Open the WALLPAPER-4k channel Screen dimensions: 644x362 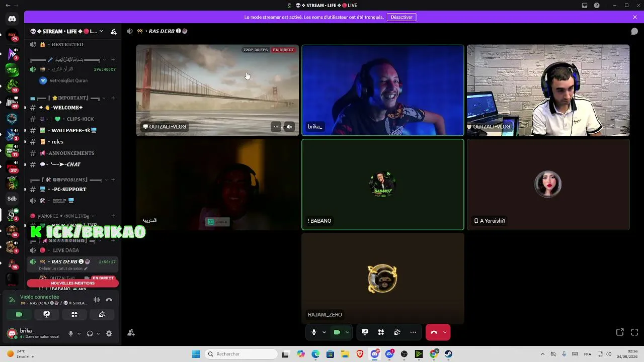pyautogui.click(x=73, y=130)
